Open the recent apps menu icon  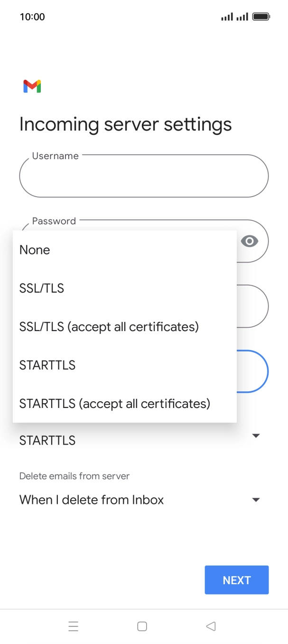73,626
